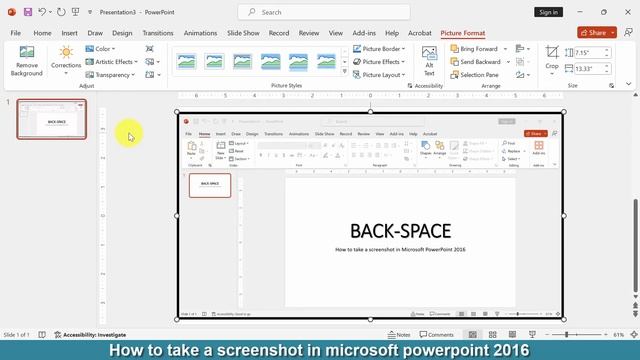The image size is (640, 360).
Task: Switch to the Insert tab
Action: click(69, 33)
